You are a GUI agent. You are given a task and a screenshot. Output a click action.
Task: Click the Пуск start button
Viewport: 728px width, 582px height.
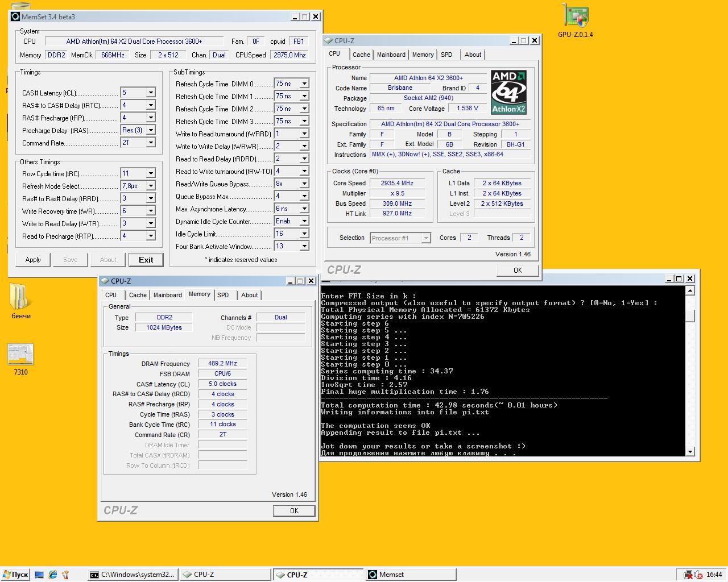(15, 575)
